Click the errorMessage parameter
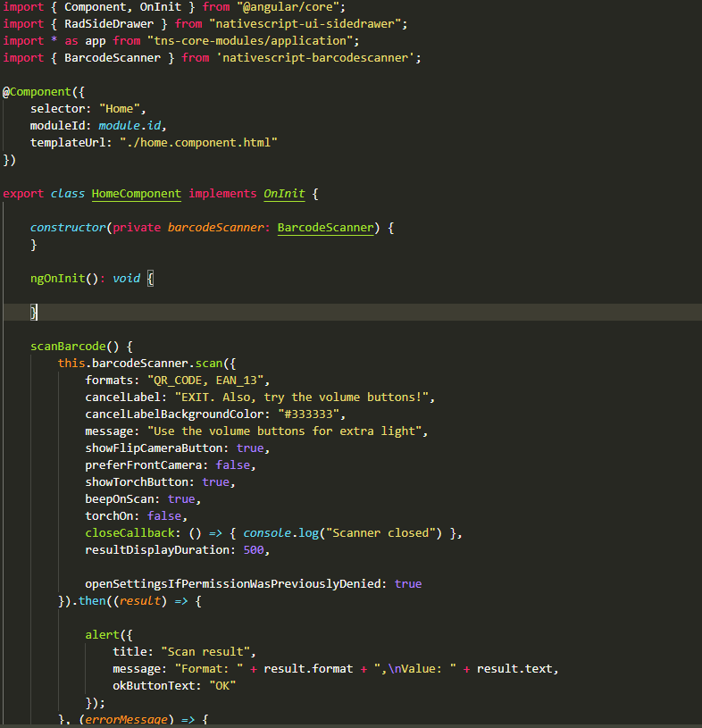 (x=126, y=720)
